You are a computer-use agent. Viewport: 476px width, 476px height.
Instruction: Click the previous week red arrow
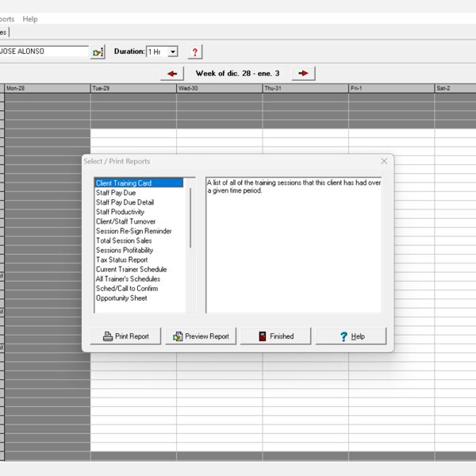point(171,73)
